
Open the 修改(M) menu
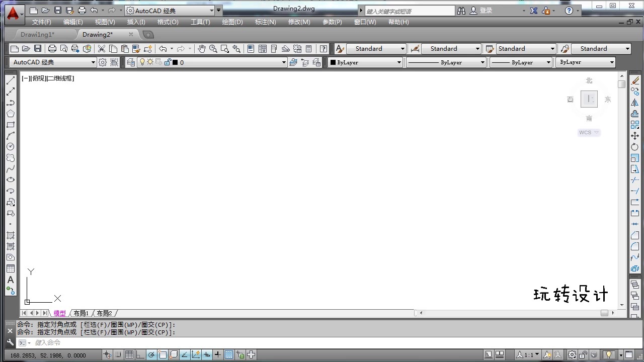[x=299, y=22]
